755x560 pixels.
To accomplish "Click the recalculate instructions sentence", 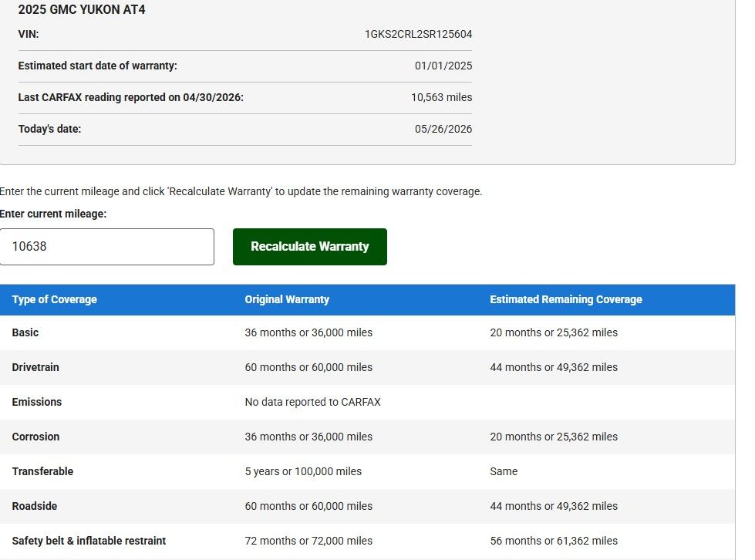I will 241,191.
